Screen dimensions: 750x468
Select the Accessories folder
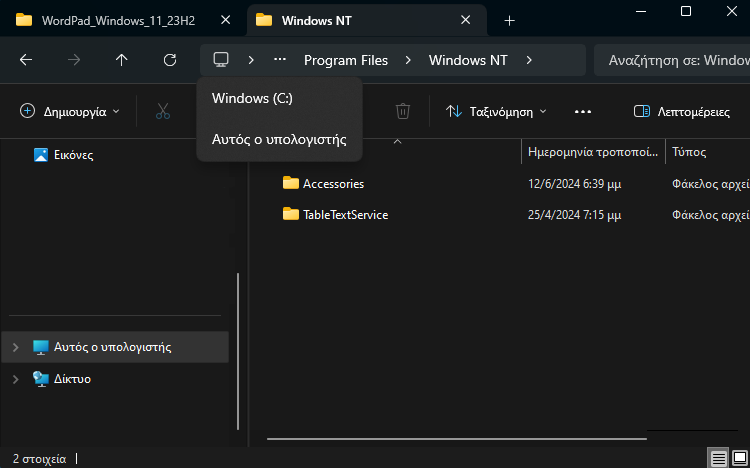(333, 184)
